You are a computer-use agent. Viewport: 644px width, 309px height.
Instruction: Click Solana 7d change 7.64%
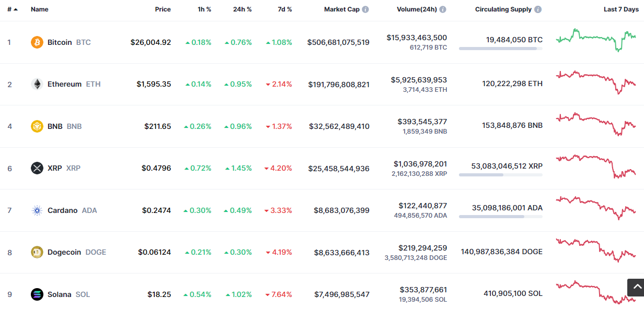(x=279, y=294)
